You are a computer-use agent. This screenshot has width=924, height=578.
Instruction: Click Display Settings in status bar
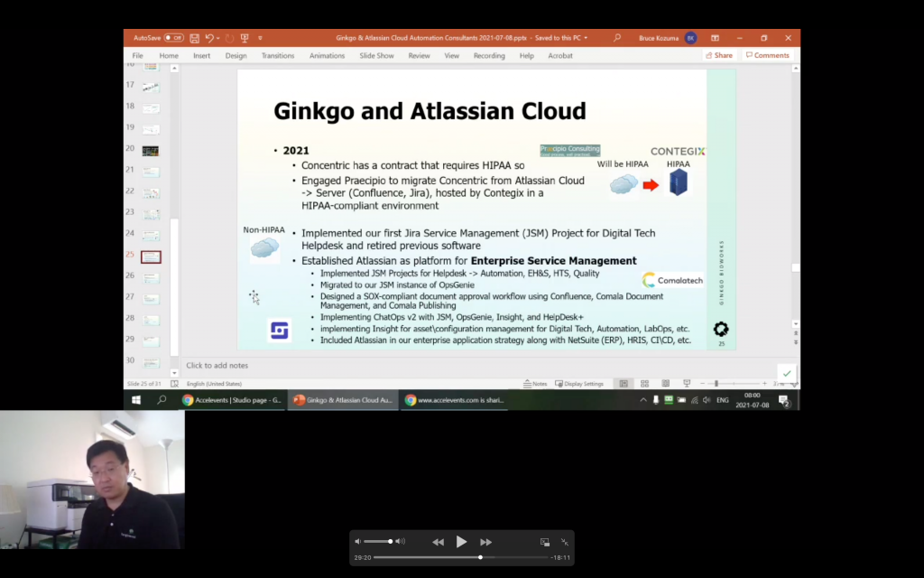coord(579,383)
